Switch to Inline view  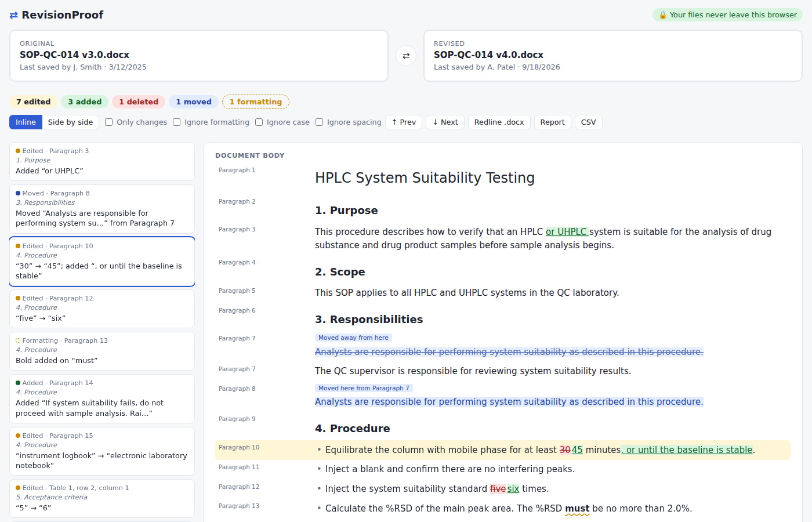pos(26,122)
